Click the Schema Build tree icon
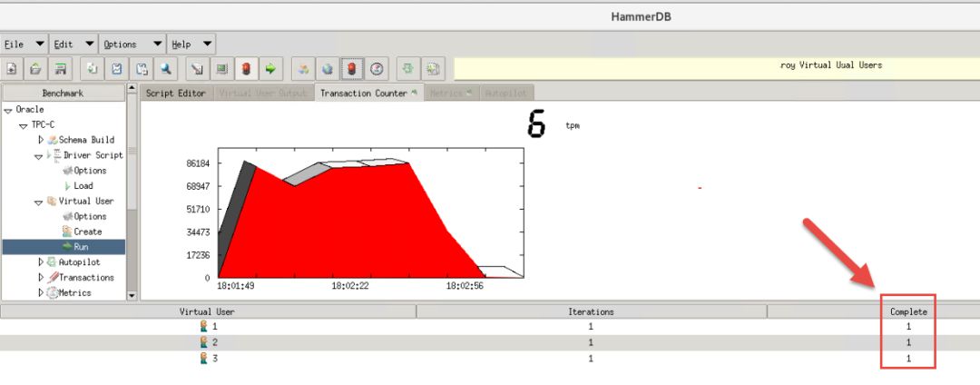980x385 pixels. pyautogui.click(x=53, y=140)
